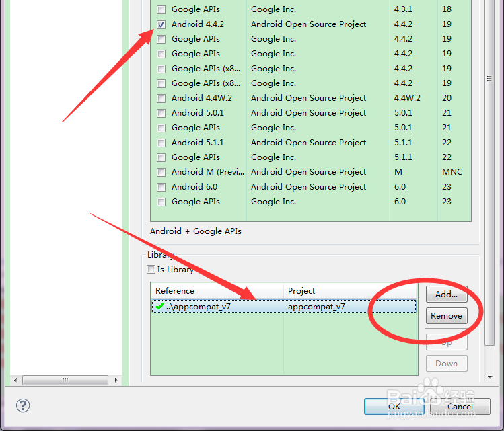
Task: Select the Android 5.0.1 target name
Action: click(198, 113)
